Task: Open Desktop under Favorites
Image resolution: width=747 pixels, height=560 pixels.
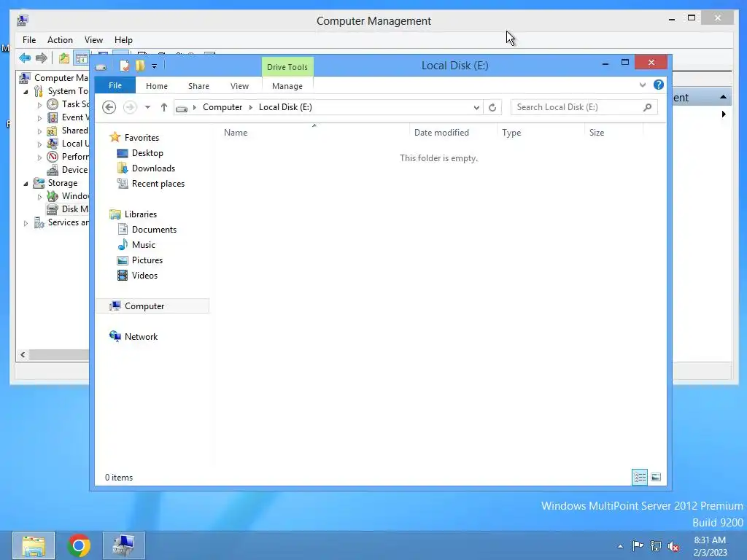Action: [147, 153]
